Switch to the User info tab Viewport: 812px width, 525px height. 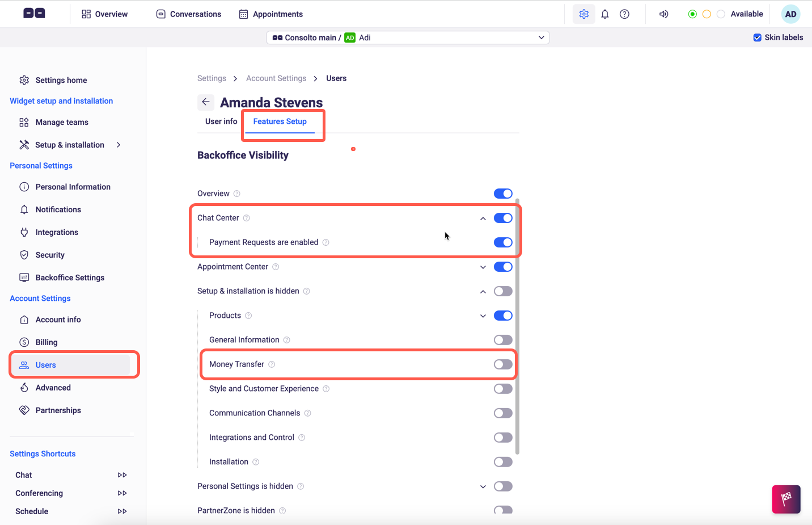221,121
